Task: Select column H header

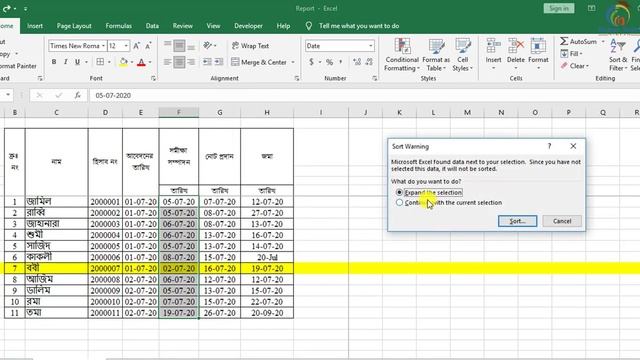Action: click(x=267, y=112)
